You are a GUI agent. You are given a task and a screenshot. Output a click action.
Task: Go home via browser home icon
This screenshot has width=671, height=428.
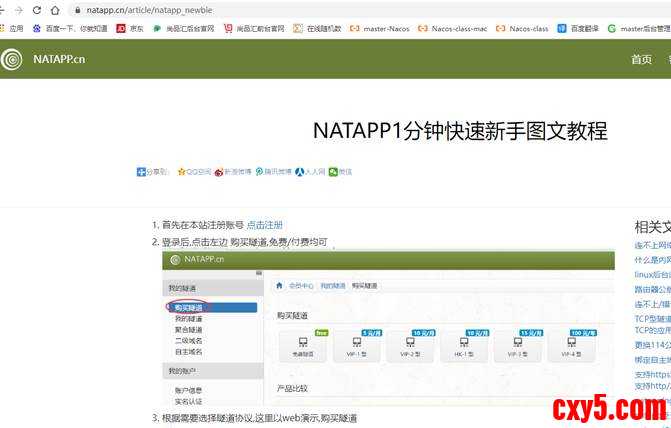(x=54, y=10)
